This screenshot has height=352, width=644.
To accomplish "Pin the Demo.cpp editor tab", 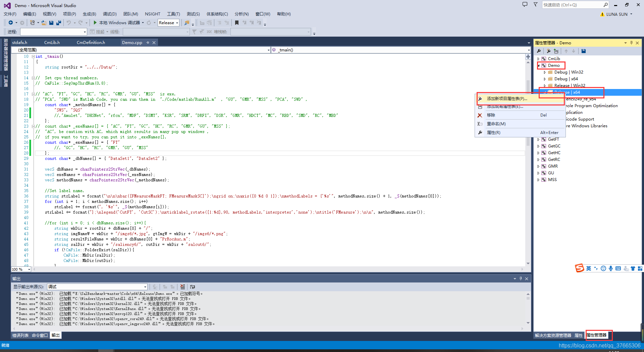I will point(148,42).
